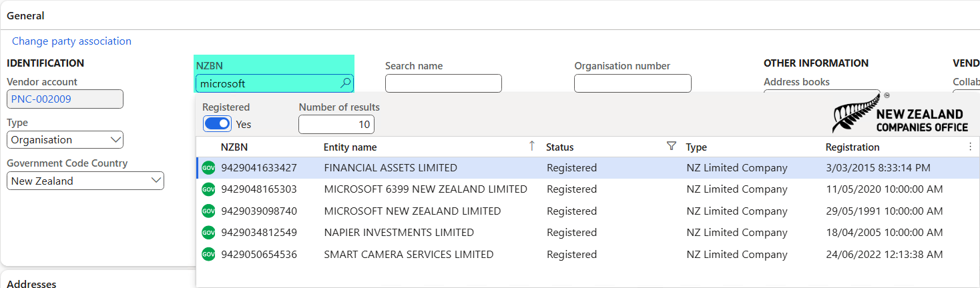The image size is (980, 288).
Task: Open the Status column filter icon
Action: pyautogui.click(x=671, y=147)
